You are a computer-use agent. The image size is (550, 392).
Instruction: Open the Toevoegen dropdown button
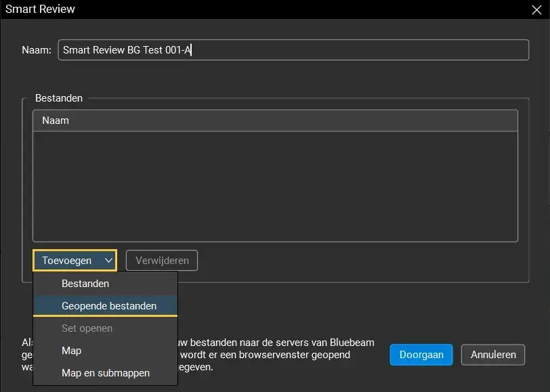pyautogui.click(x=75, y=261)
